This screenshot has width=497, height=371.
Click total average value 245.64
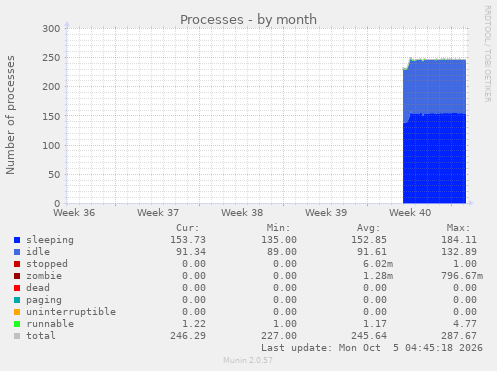coord(369,336)
